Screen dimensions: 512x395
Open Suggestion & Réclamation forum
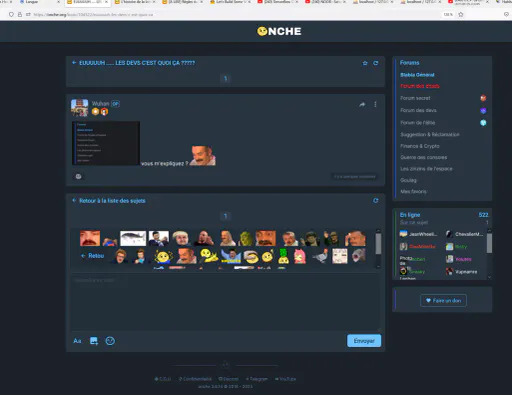pyautogui.click(x=430, y=134)
